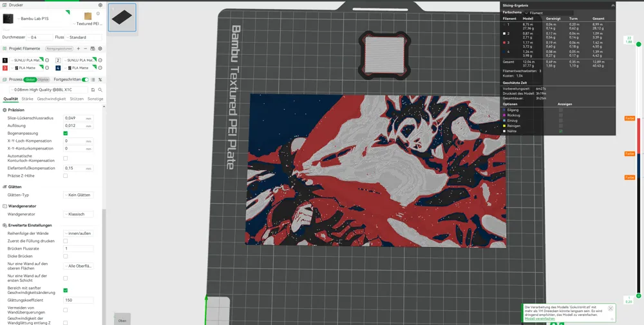Uncheck the Bogenanpassung checkbox
The height and width of the screenshot is (325, 644).
(65, 133)
